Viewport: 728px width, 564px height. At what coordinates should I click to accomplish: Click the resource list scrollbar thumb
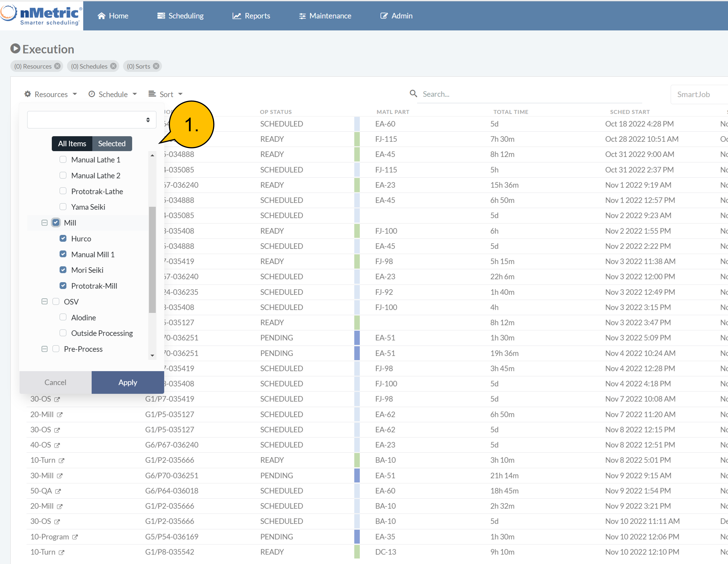tap(152, 260)
